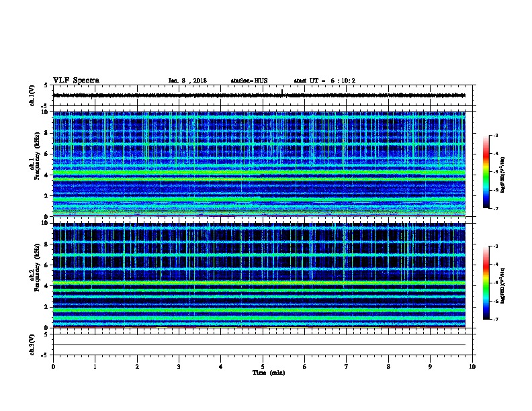
Task: Click the ch.2 spectrogram panel
Action: (259, 275)
